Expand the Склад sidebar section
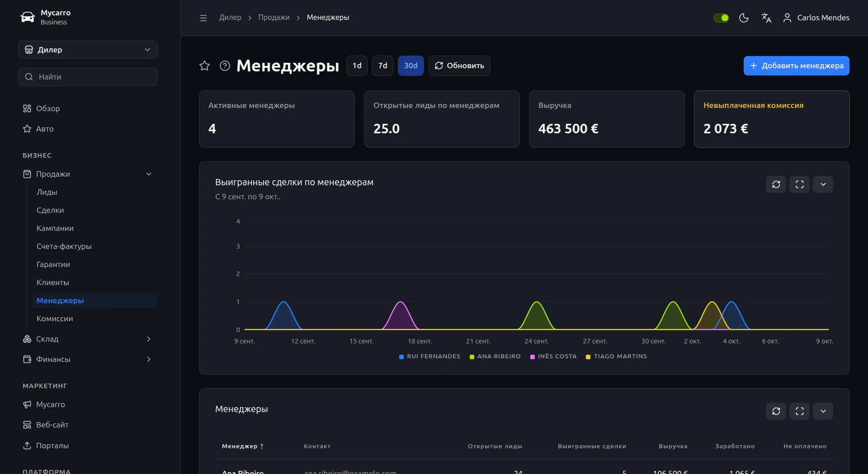 coord(88,339)
